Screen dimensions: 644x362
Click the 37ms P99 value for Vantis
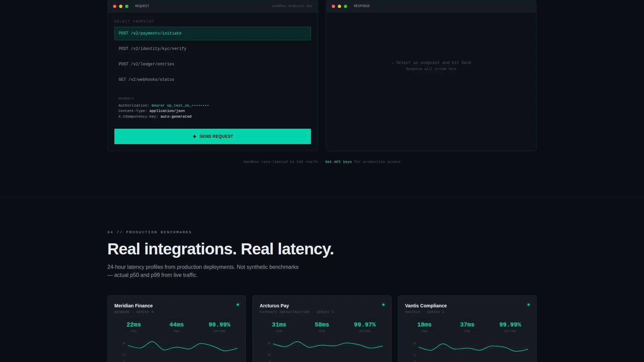467,325
